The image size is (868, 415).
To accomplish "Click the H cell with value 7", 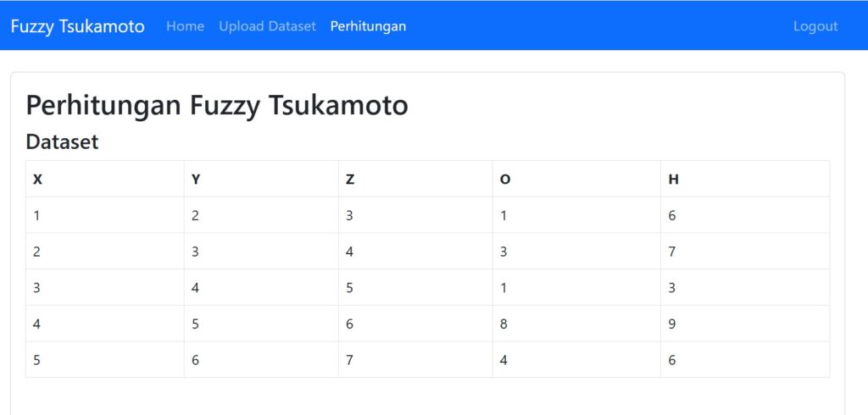I will [x=745, y=252].
